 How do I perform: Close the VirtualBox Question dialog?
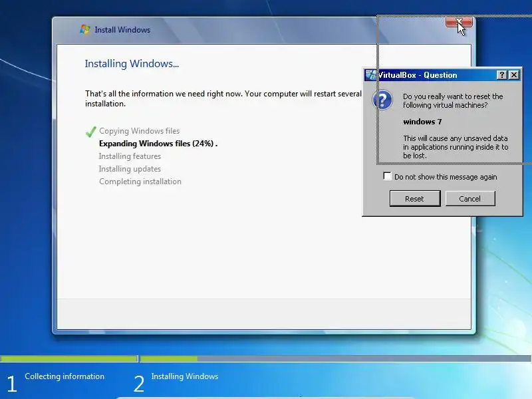click(x=514, y=75)
